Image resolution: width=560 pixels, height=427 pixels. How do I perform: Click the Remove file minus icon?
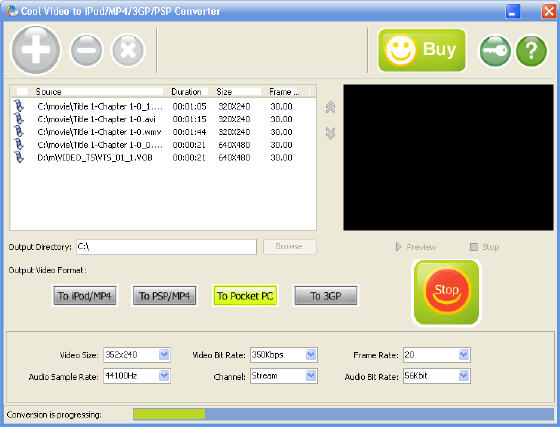click(x=86, y=50)
